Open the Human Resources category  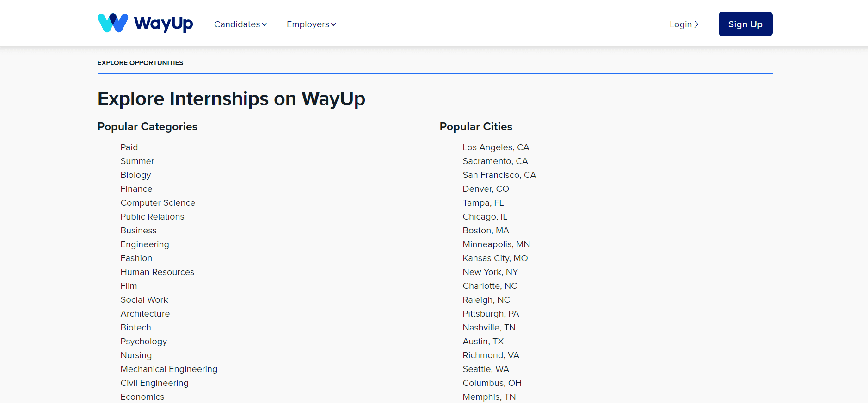(157, 272)
